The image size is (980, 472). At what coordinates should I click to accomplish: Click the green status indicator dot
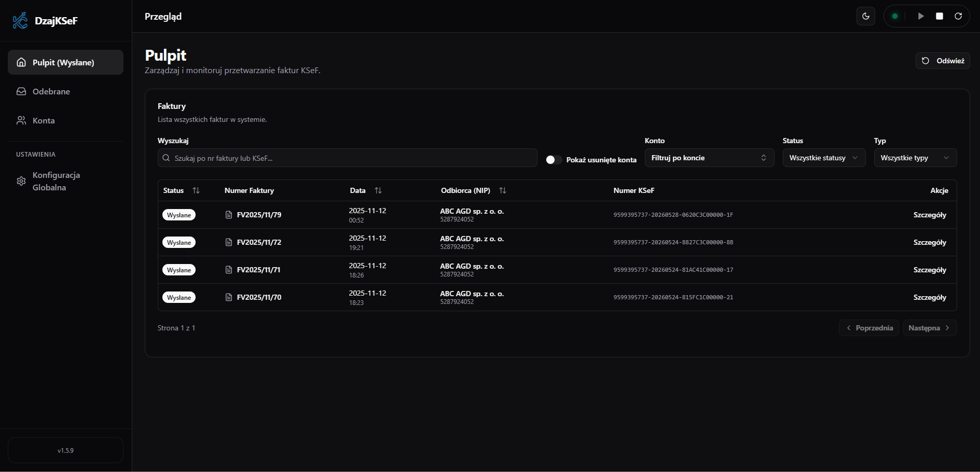(x=895, y=16)
